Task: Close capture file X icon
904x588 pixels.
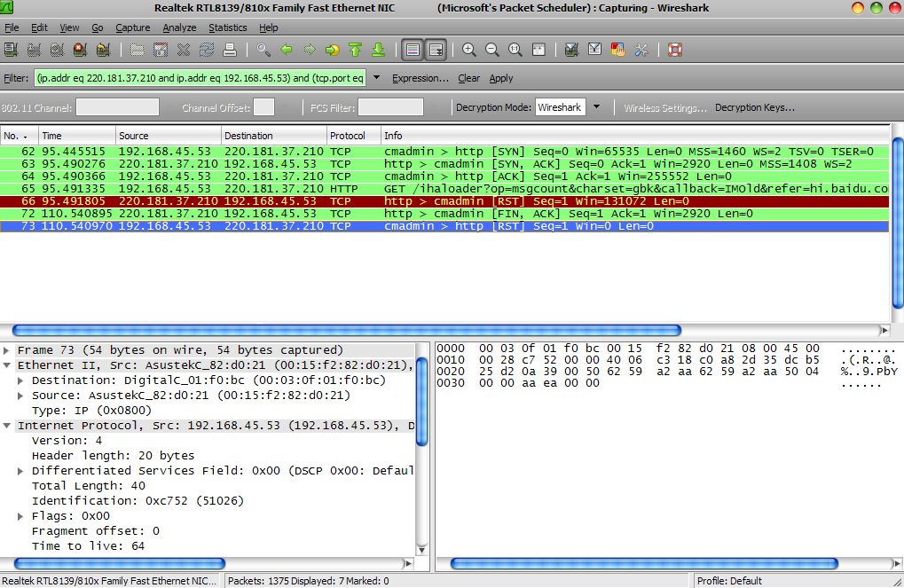Action: point(184,51)
